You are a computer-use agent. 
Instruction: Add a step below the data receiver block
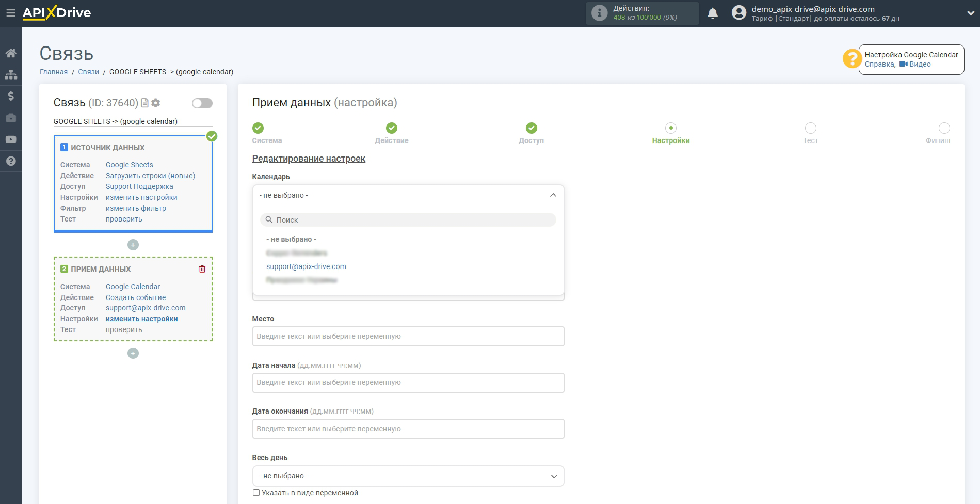pos(133,353)
